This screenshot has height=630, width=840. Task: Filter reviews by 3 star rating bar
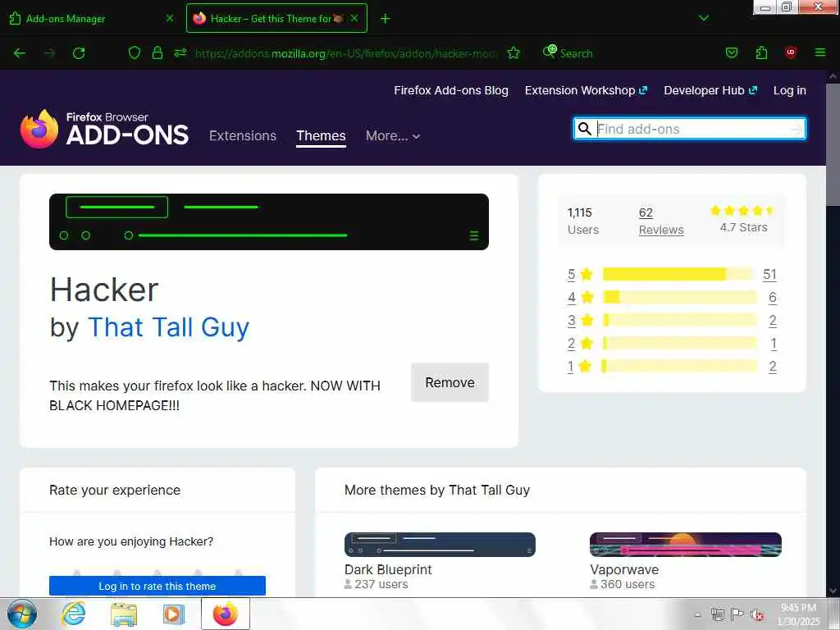pyautogui.click(x=678, y=321)
